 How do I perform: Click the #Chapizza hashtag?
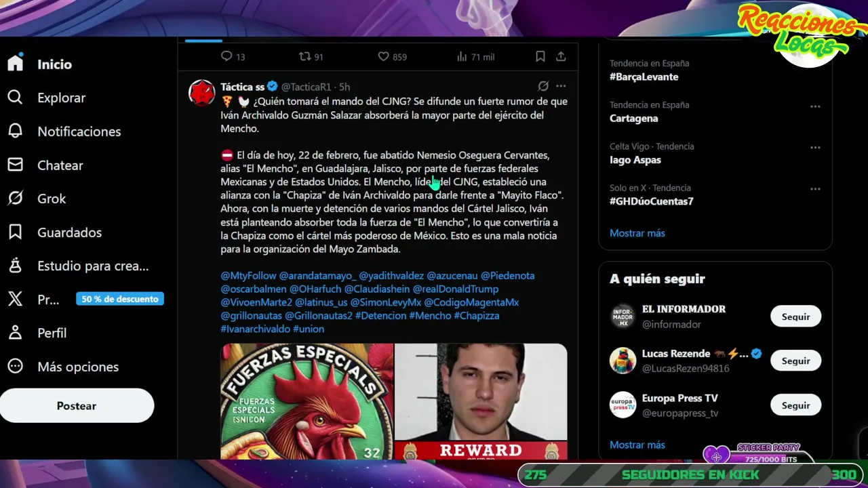point(476,316)
